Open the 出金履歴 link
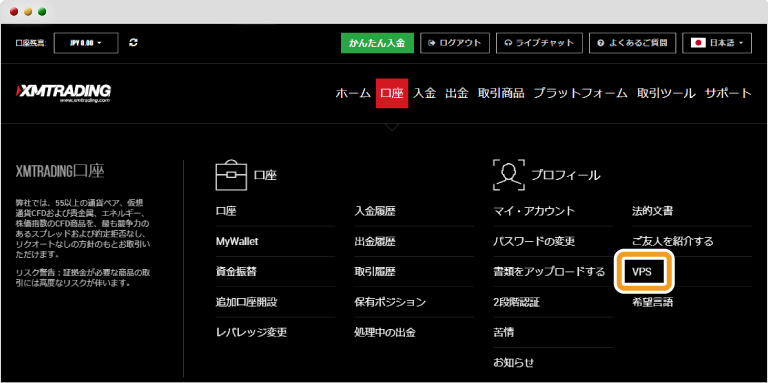This screenshot has height=383, width=768. [375, 241]
